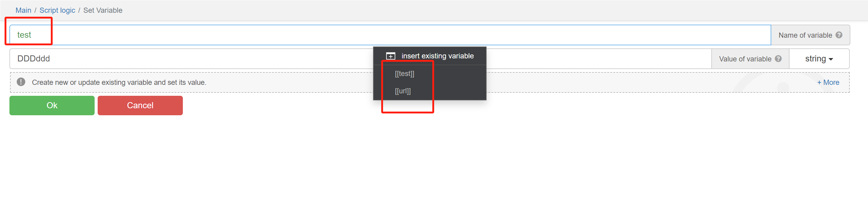868x201 pixels.
Task: Click the insert existing variable header
Action: (437, 56)
